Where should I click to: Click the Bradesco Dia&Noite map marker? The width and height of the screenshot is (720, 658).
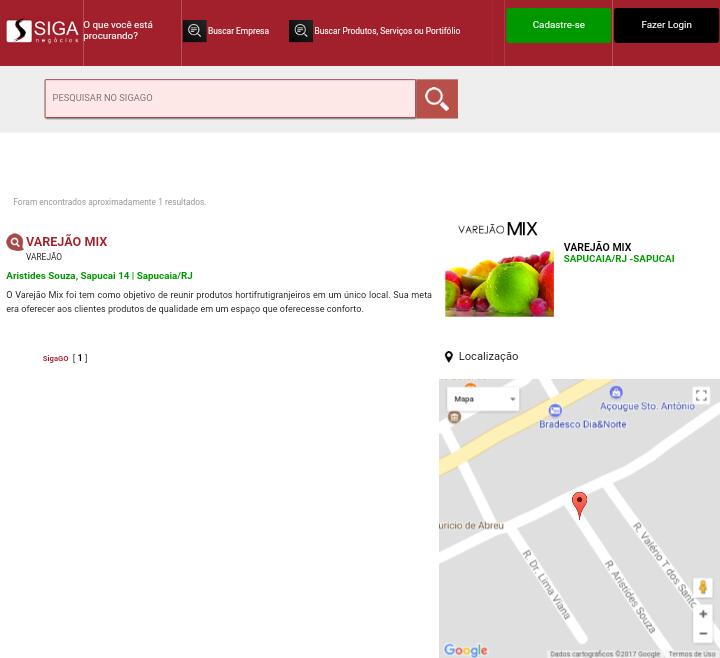[555, 410]
